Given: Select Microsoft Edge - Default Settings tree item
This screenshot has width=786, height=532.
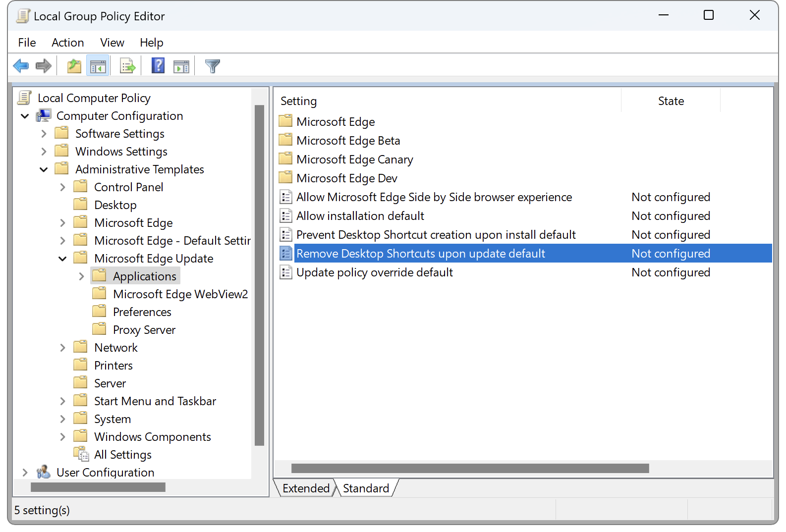Looking at the screenshot, I should point(172,241).
